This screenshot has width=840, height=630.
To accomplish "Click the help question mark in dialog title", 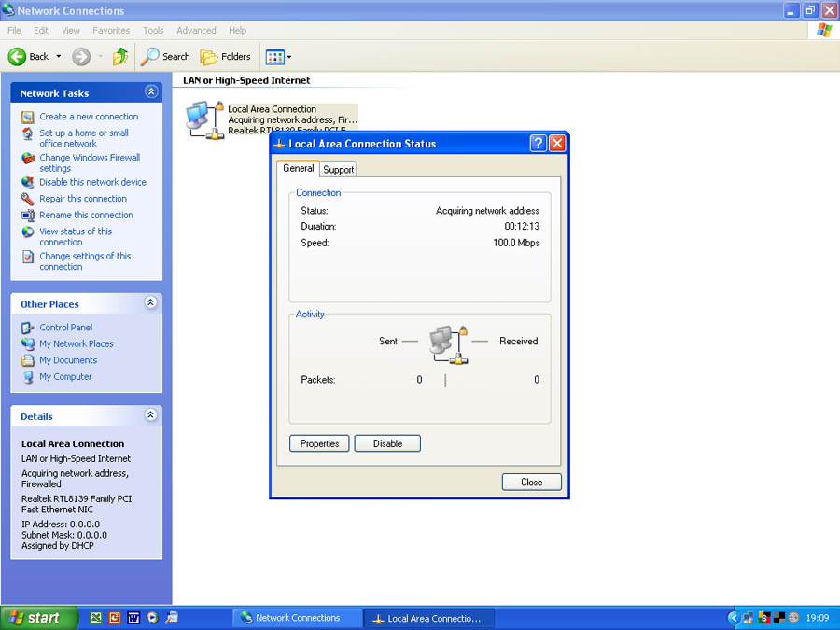I will (538, 144).
